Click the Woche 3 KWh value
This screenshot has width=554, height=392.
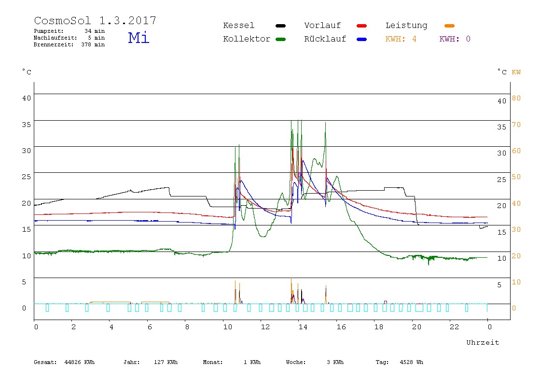point(315,362)
